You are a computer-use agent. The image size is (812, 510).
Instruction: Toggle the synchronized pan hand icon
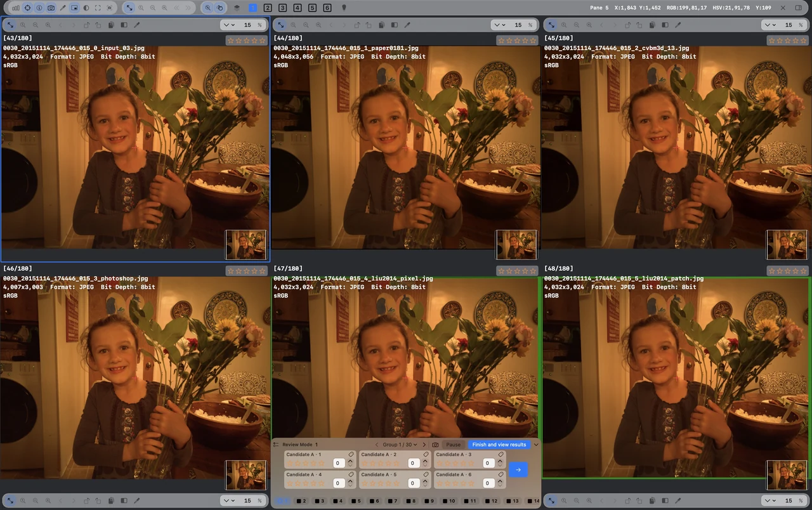(x=219, y=8)
